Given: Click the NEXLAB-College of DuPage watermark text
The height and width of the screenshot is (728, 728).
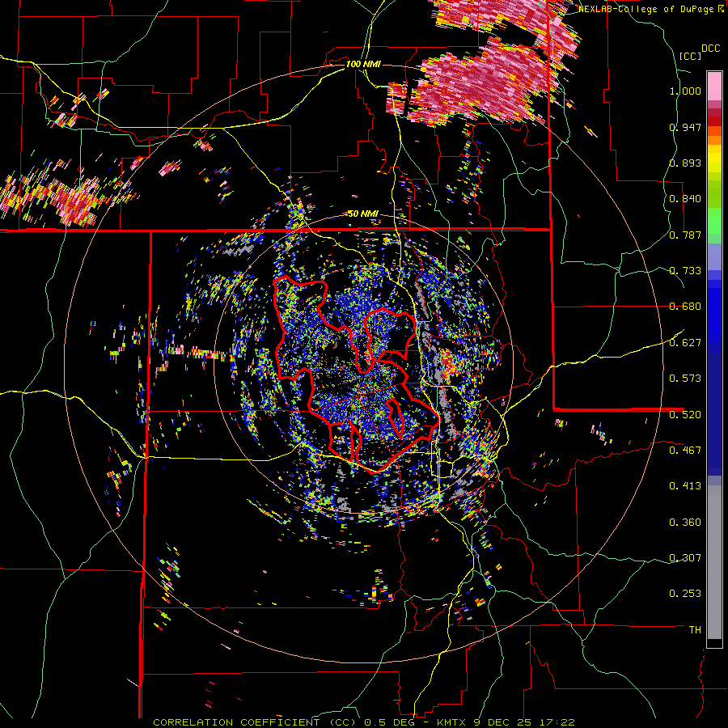Looking at the screenshot, I should point(651,9).
